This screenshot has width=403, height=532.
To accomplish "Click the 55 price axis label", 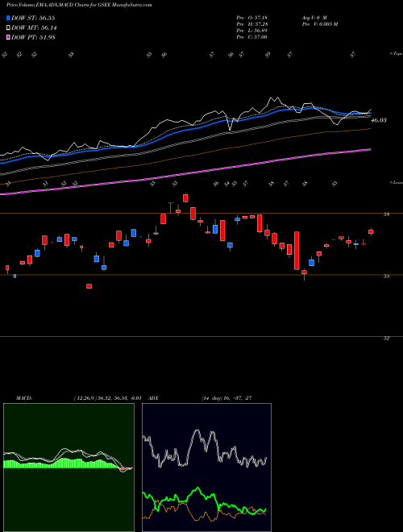I will point(387,276).
